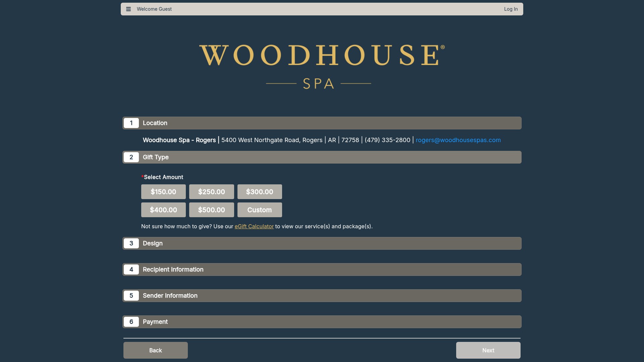Email rogers@woodhousespas.com link
The width and height of the screenshot is (644, 362).
coord(458,140)
